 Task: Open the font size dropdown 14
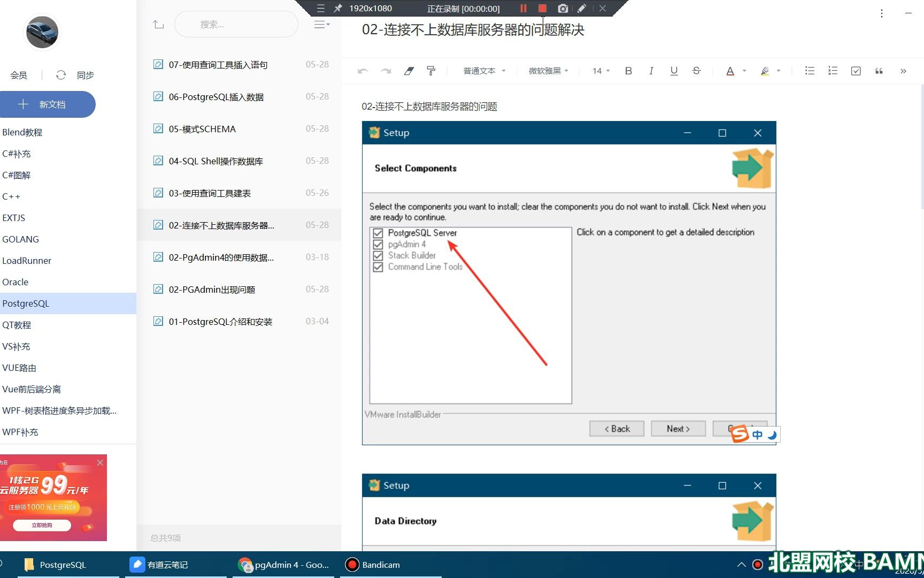click(601, 71)
